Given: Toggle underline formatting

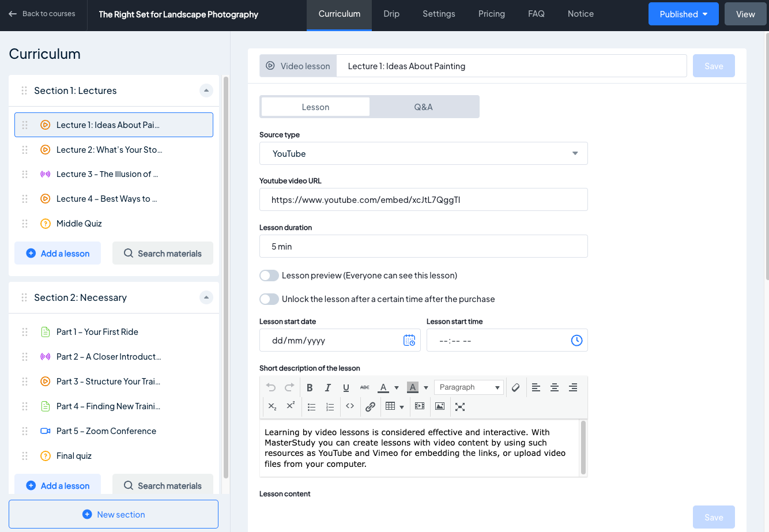Looking at the screenshot, I should pyautogui.click(x=346, y=387).
